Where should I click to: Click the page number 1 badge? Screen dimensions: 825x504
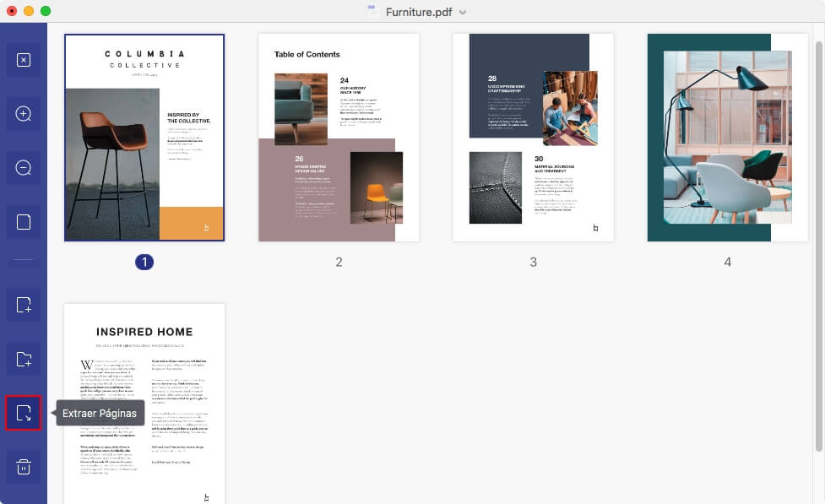(x=144, y=262)
